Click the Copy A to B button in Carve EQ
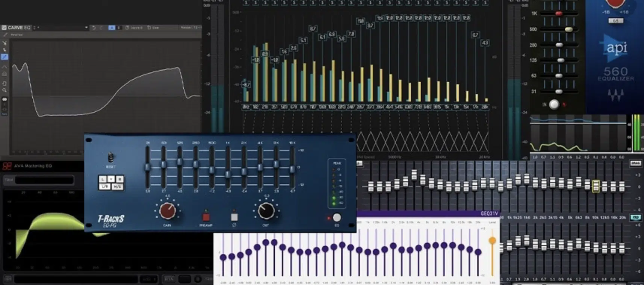This screenshot has width=644, height=285. click(134, 28)
